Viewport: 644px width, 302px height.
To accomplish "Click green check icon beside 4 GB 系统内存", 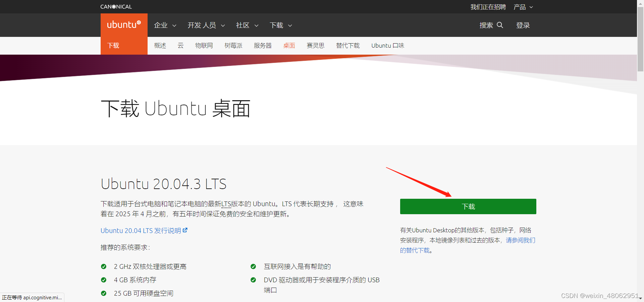I will [x=104, y=280].
